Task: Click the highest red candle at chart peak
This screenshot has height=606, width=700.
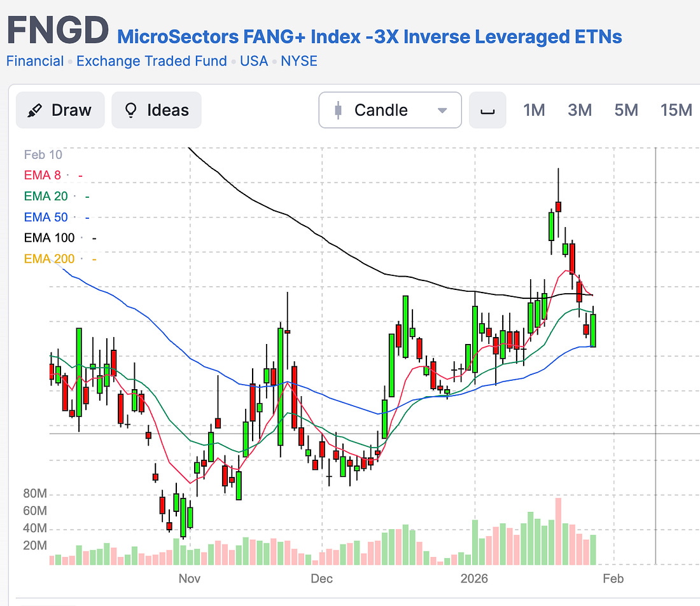Action: [558, 207]
